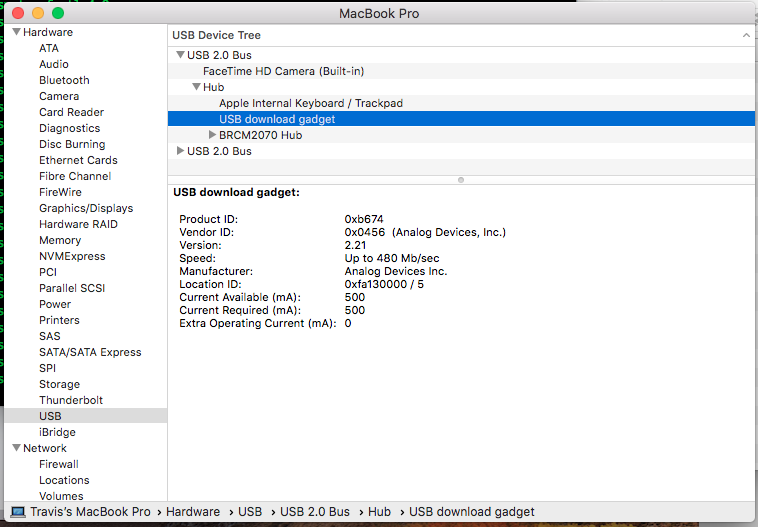Open the Storage hardware category

pyautogui.click(x=59, y=384)
